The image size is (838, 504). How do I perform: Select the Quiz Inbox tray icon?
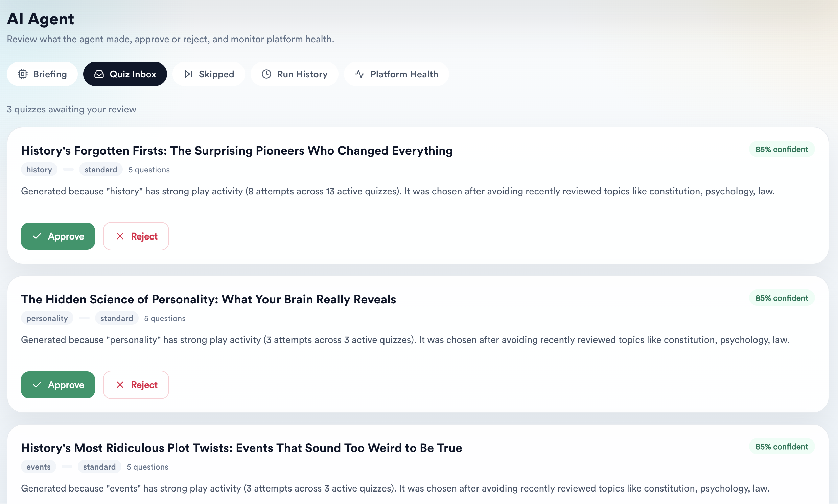(x=99, y=74)
